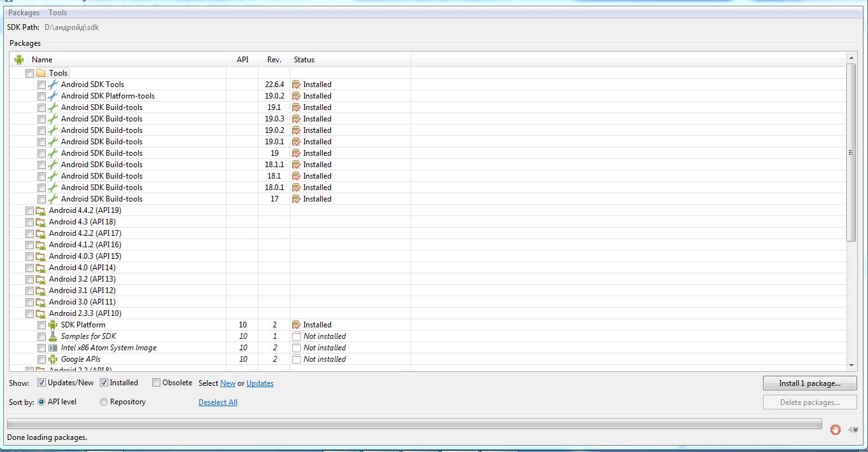The image size is (868, 452).
Task: Click the Not installed status icon for Google APIs
Action: coord(296,359)
